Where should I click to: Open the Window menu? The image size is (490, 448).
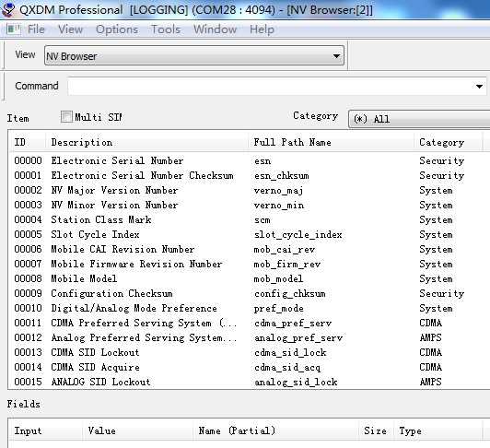coord(215,29)
